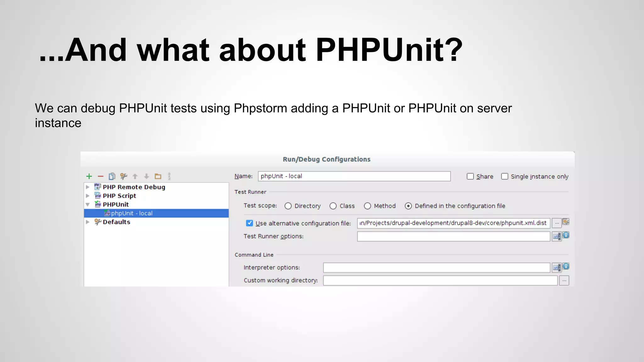The width and height of the screenshot is (644, 362).
Task: Move configuration down with arrow icon
Action: [147, 176]
